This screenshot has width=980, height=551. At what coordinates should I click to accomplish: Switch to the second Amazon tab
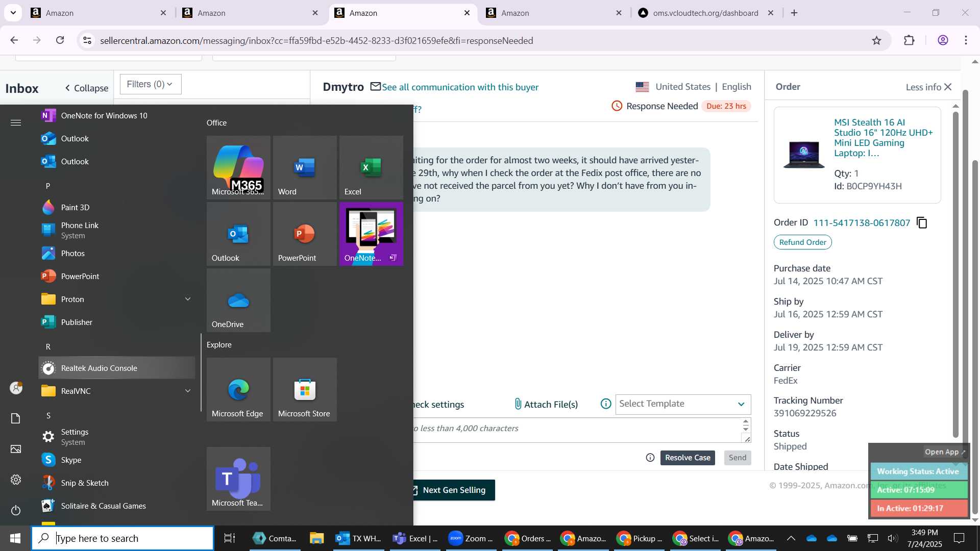click(251, 13)
